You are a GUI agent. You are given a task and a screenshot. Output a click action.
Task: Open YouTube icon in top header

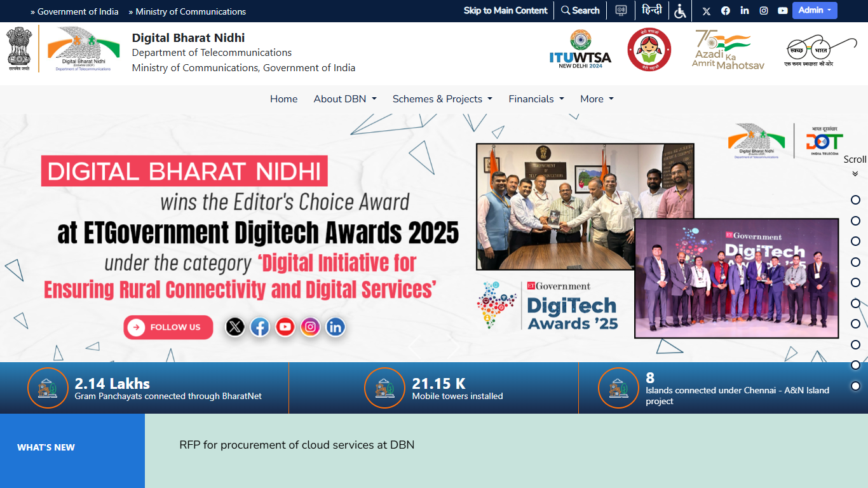coord(783,11)
